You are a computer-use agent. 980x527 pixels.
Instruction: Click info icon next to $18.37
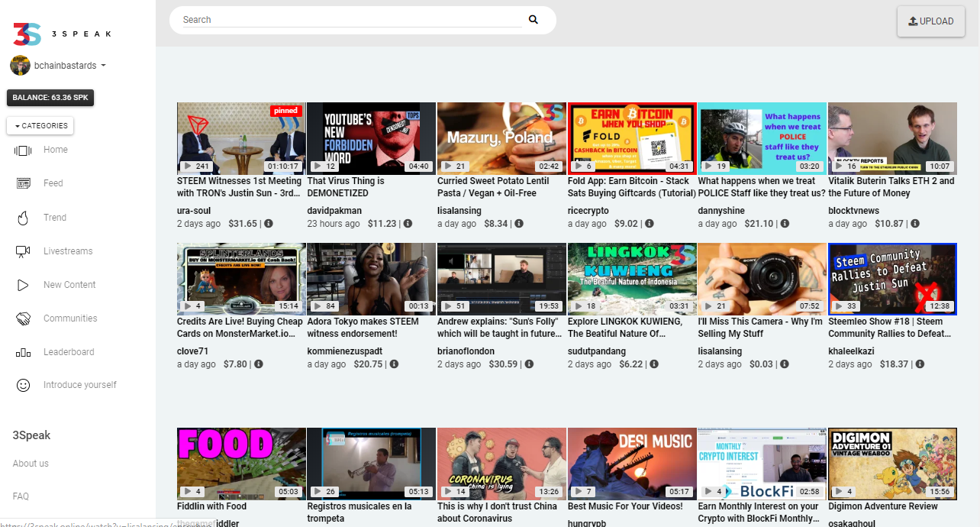point(920,364)
